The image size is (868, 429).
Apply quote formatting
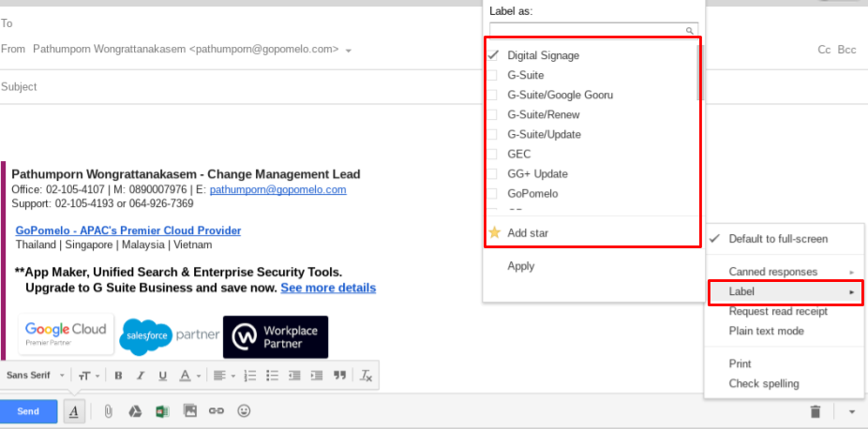click(x=340, y=376)
